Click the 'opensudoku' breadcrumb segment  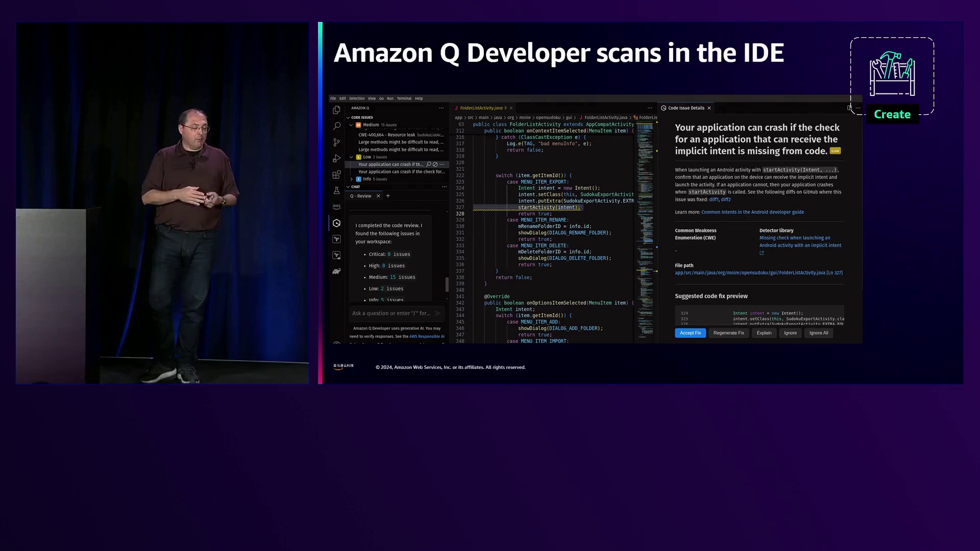pos(548,118)
